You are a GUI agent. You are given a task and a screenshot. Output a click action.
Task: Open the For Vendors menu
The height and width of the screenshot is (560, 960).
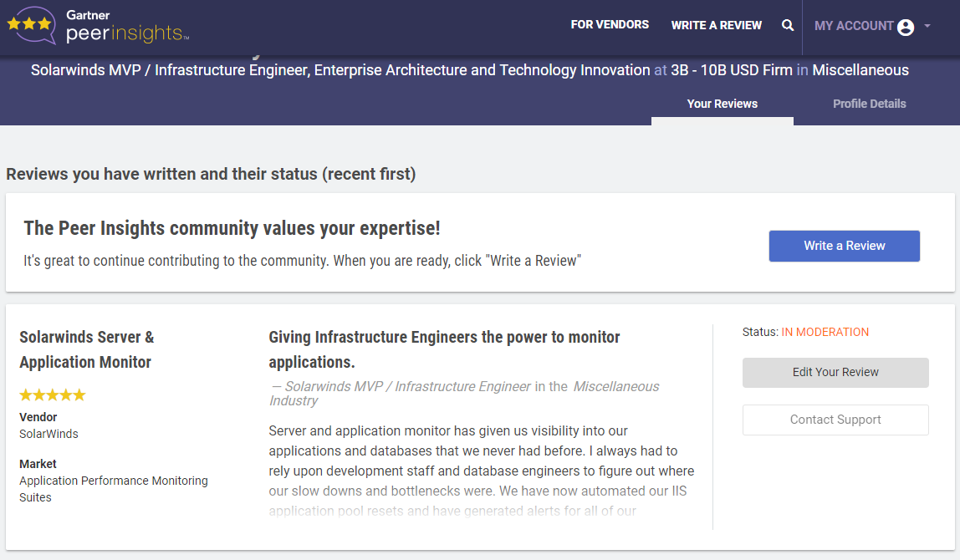[x=609, y=24]
